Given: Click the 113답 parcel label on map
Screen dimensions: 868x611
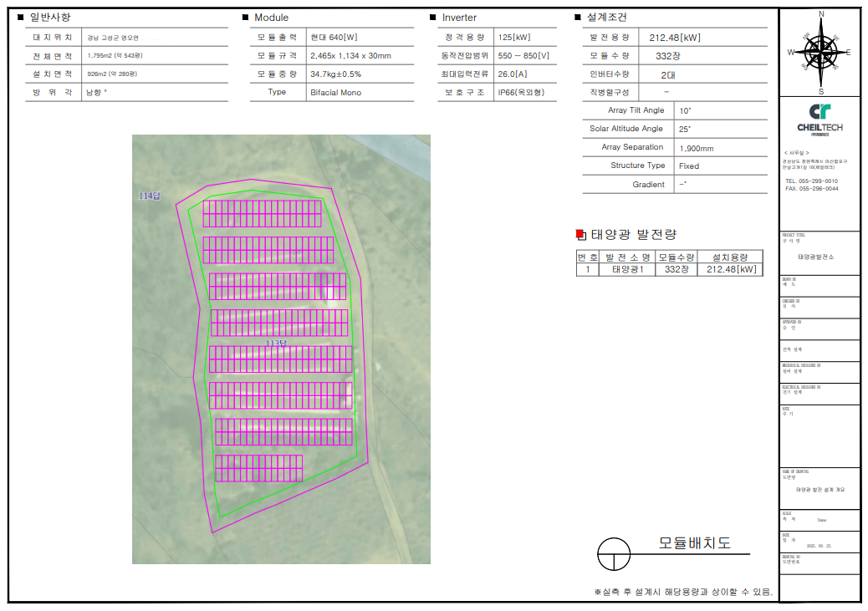Looking at the screenshot, I should point(276,343).
